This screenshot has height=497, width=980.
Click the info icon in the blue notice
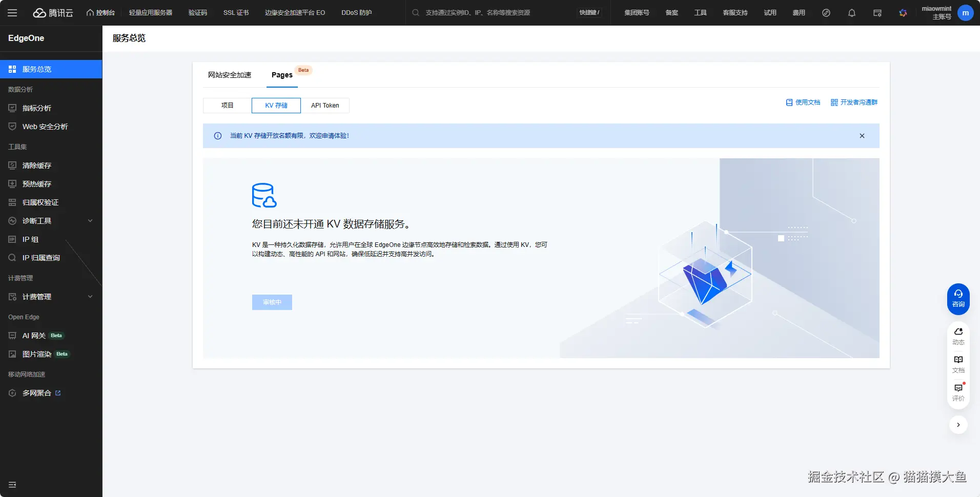point(218,136)
